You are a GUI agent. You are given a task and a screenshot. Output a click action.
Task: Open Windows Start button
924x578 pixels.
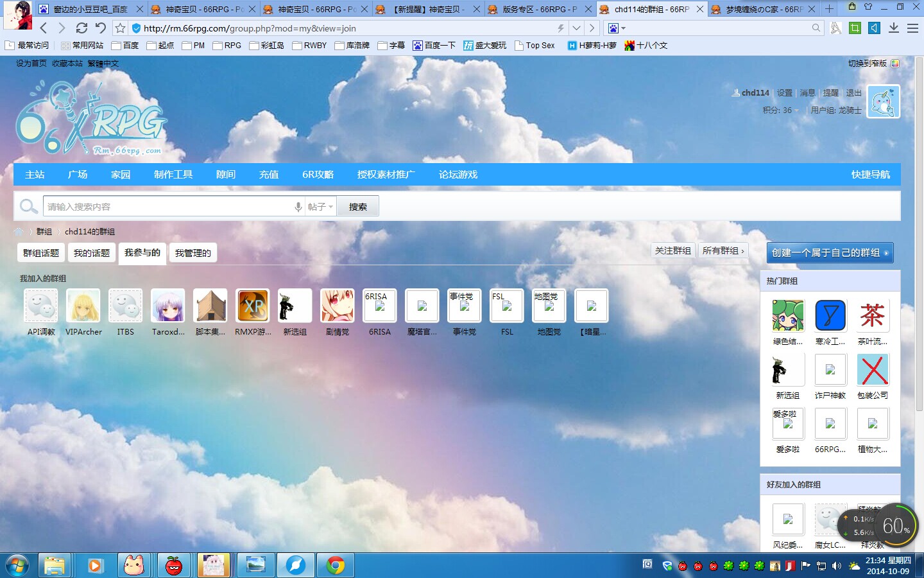(x=17, y=566)
